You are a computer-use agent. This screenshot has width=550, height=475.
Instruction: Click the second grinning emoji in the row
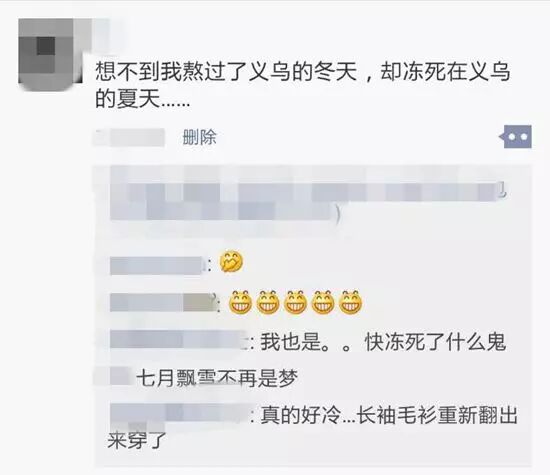[268, 302]
